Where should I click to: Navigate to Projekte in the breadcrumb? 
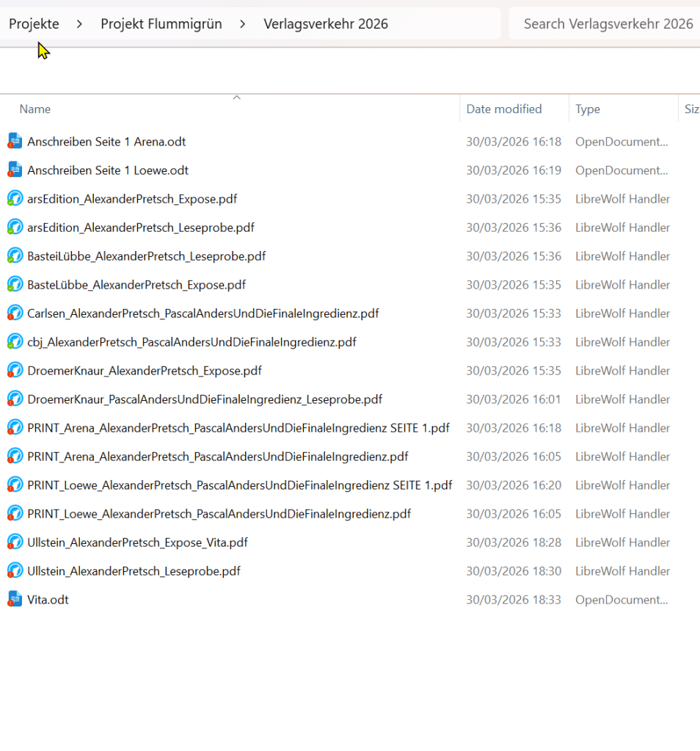[x=34, y=24]
